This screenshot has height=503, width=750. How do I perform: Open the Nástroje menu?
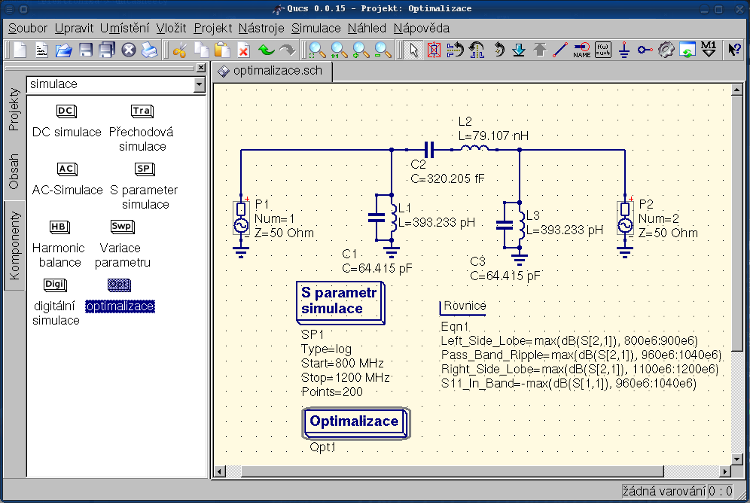tap(263, 28)
